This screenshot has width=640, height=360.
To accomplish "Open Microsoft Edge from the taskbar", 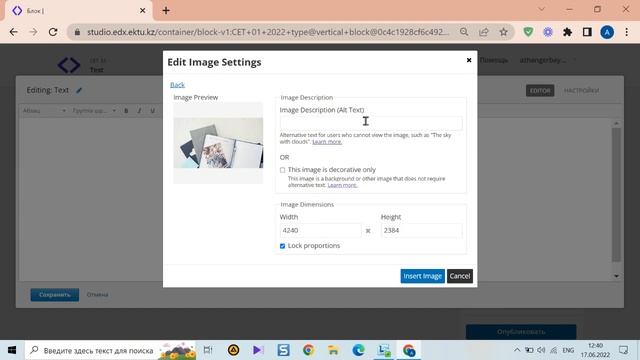I will 358,350.
